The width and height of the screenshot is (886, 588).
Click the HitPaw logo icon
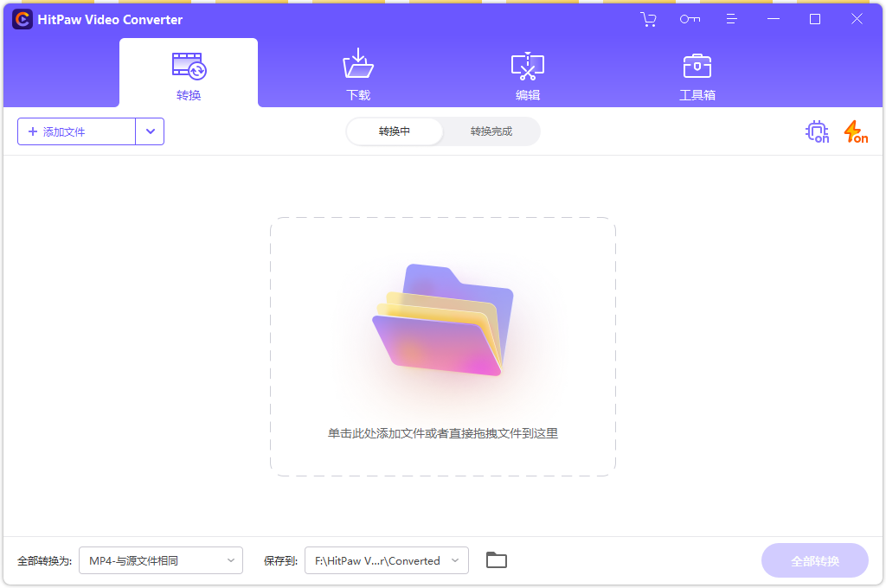22,19
